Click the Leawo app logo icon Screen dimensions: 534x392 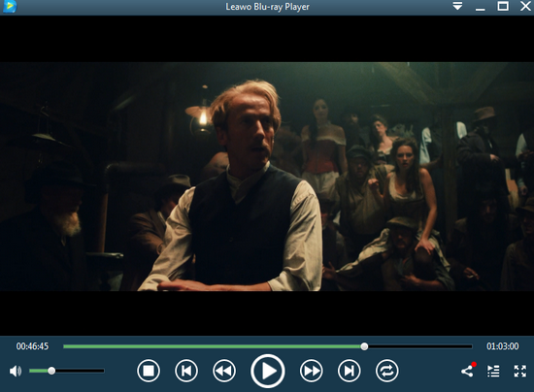point(10,7)
